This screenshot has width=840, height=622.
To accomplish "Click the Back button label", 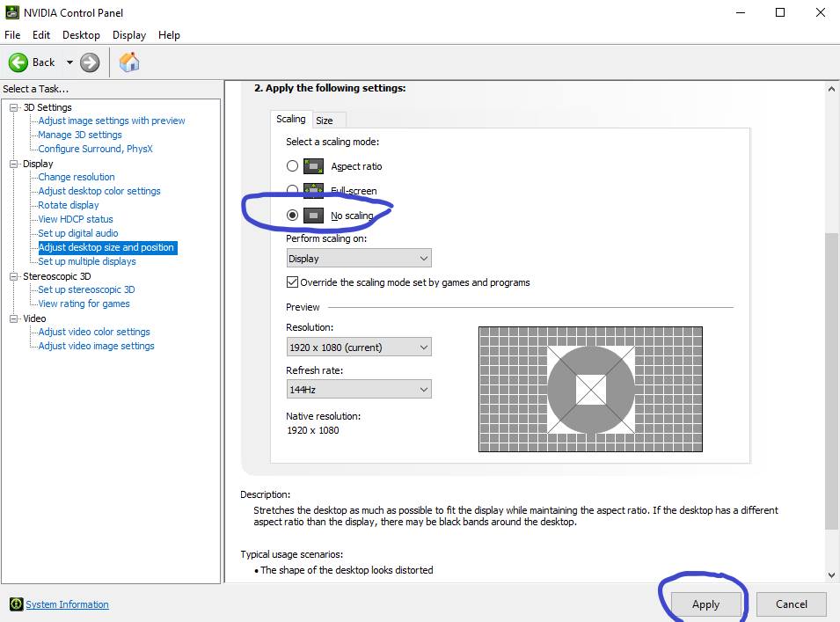I will click(43, 62).
